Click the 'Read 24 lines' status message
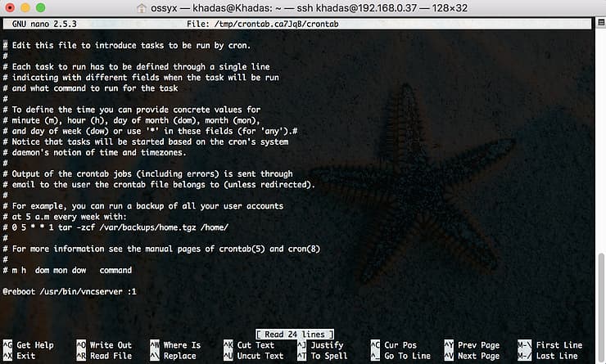The image size is (606, 364). 294,334
